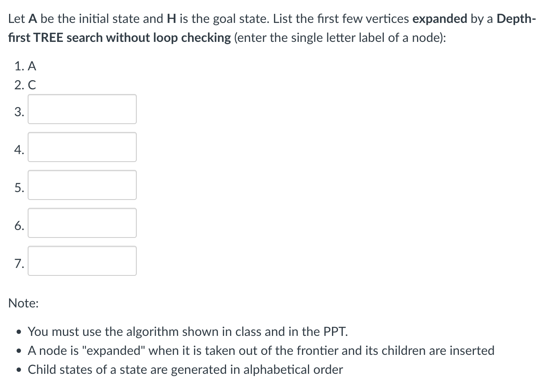The height and width of the screenshot is (392, 551).
Task: Click the bullet mentioning the PPT algorithm
Action: tap(188, 332)
